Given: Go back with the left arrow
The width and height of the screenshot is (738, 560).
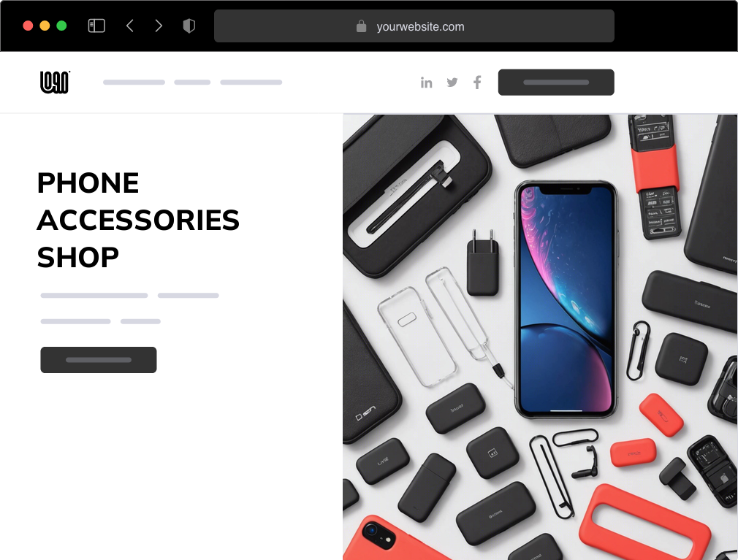Looking at the screenshot, I should (130, 26).
